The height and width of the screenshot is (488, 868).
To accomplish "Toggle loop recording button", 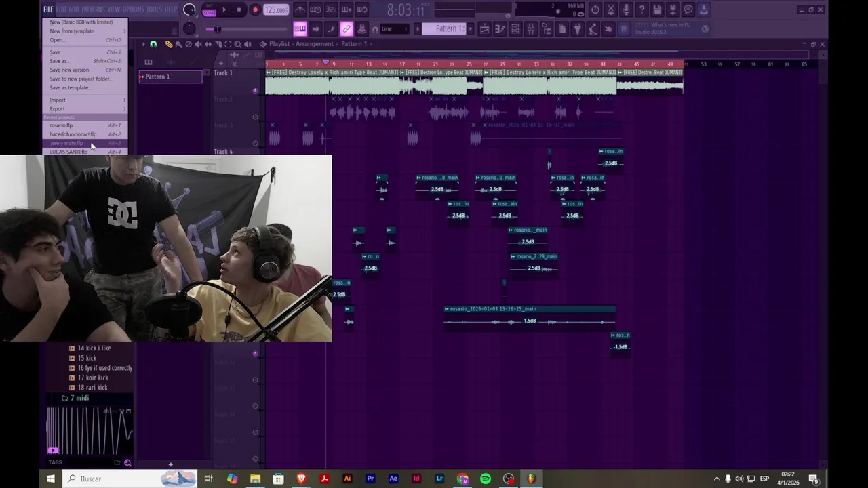I will click(x=362, y=9).
